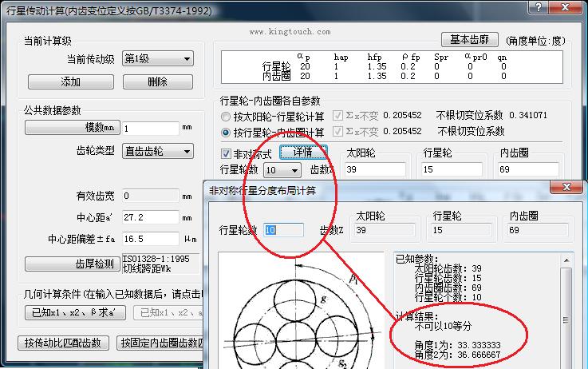Click the 添加 button
Viewport: 588px width, 369px height.
click(x=71, y=81)
